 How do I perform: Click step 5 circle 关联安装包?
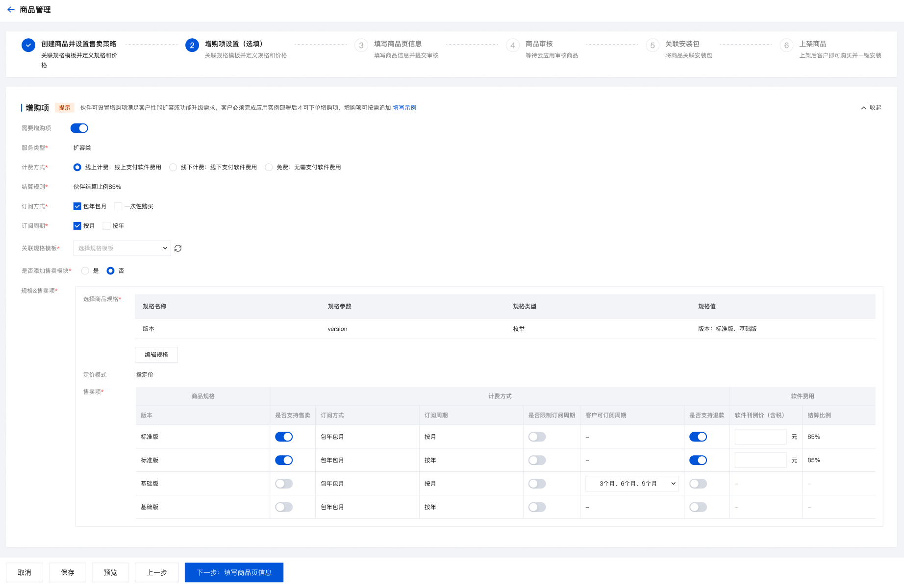coord(653,46)
